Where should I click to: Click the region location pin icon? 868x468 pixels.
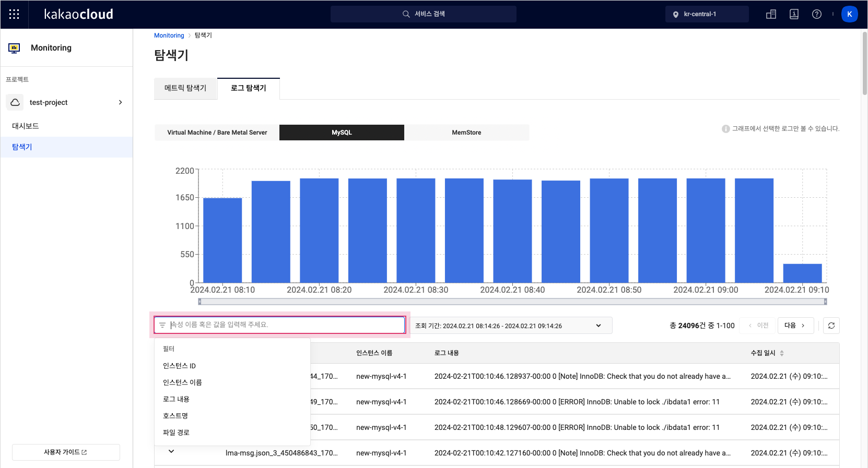[676, 15]
